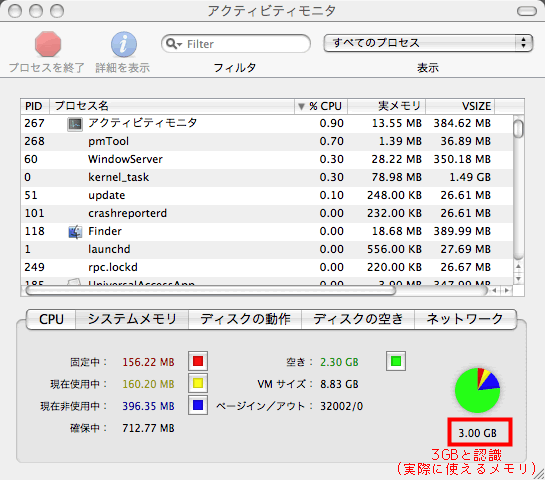Click the green 空き color swatch
The width and height of the screenshot is (545, 480).
coord(396,361)
